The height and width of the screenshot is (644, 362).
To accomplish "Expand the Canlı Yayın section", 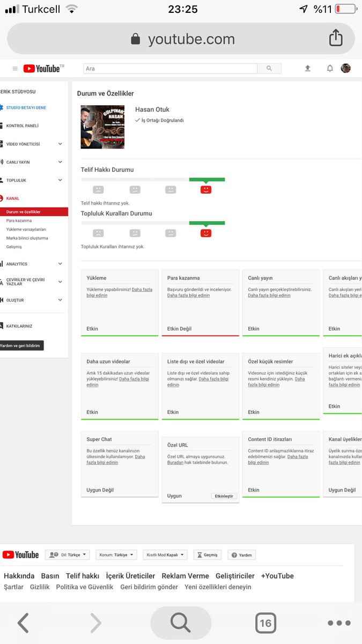I will (60, 162).
